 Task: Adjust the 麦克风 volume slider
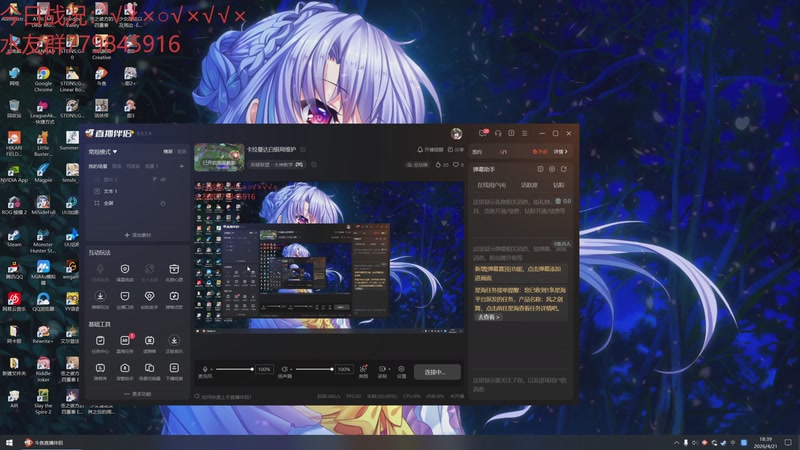point(234,369)
